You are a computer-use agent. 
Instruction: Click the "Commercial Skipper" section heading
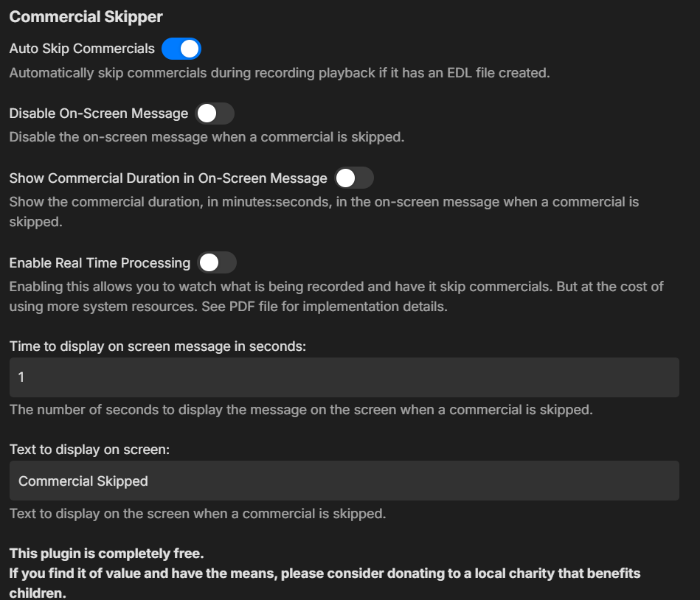point(86,16)
